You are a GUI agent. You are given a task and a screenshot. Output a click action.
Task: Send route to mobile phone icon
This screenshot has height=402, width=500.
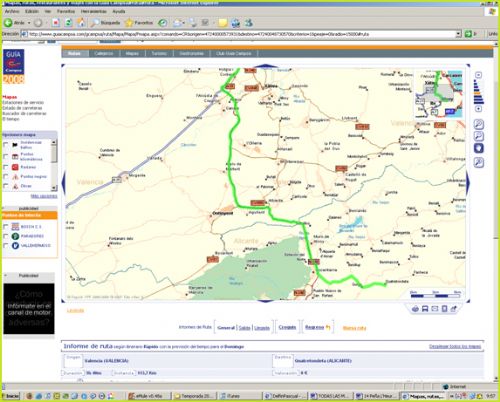tap(444, 309)
